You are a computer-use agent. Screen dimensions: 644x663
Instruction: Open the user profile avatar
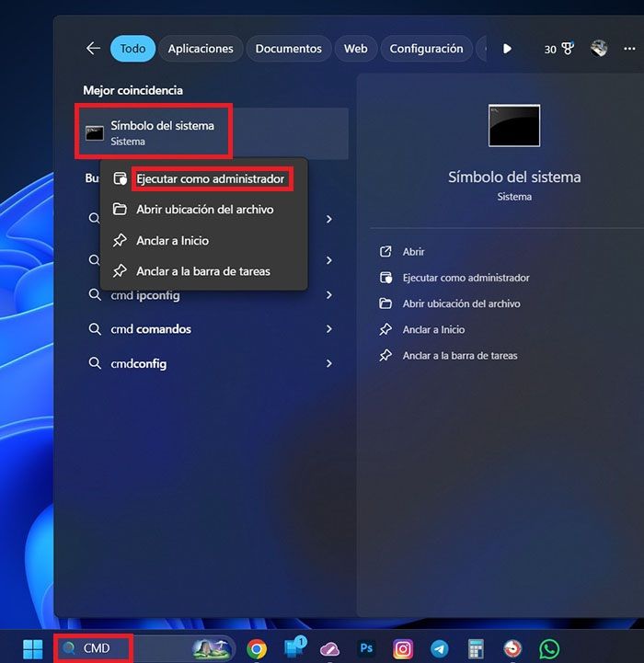tap(599, 49)
